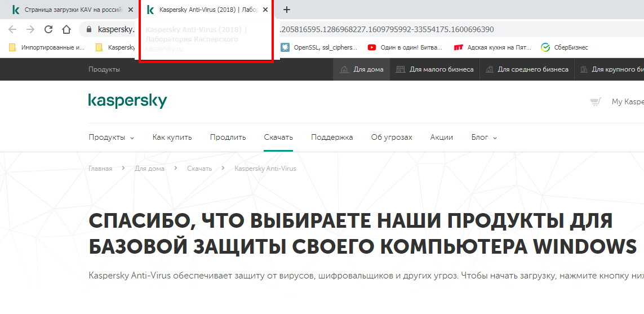Go to Для дома breadcrumb
The width and height of the screenshot is (644, 314).
click(x=149, y=169)
